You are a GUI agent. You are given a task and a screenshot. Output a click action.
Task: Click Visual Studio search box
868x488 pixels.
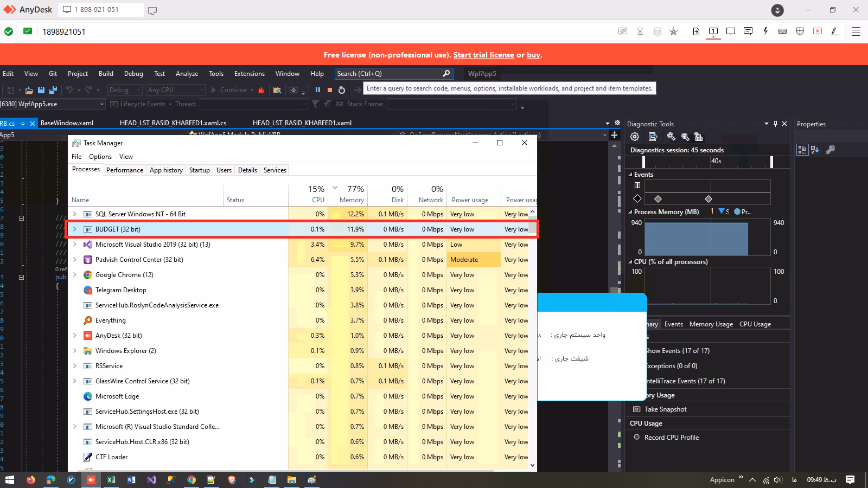click(x=393, y=74)
